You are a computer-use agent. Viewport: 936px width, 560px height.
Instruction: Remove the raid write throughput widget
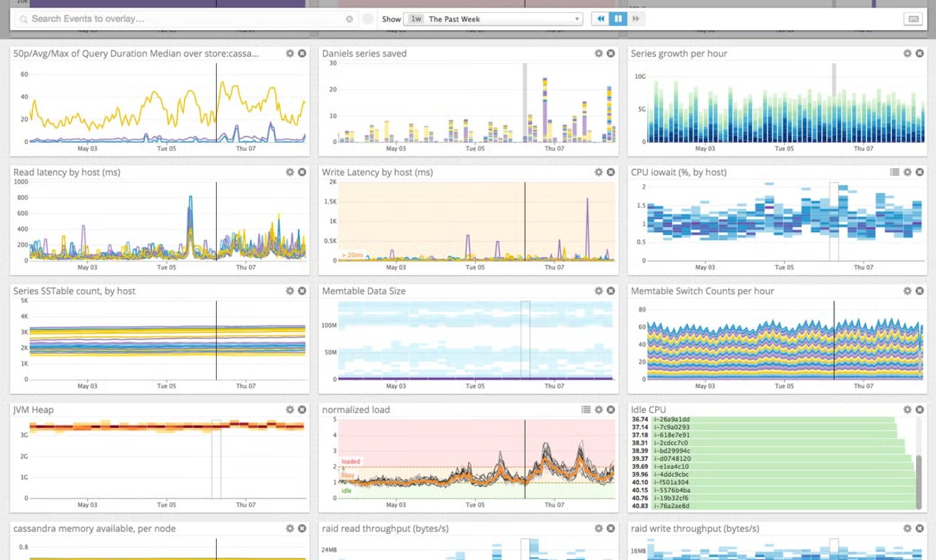[920, 528]
